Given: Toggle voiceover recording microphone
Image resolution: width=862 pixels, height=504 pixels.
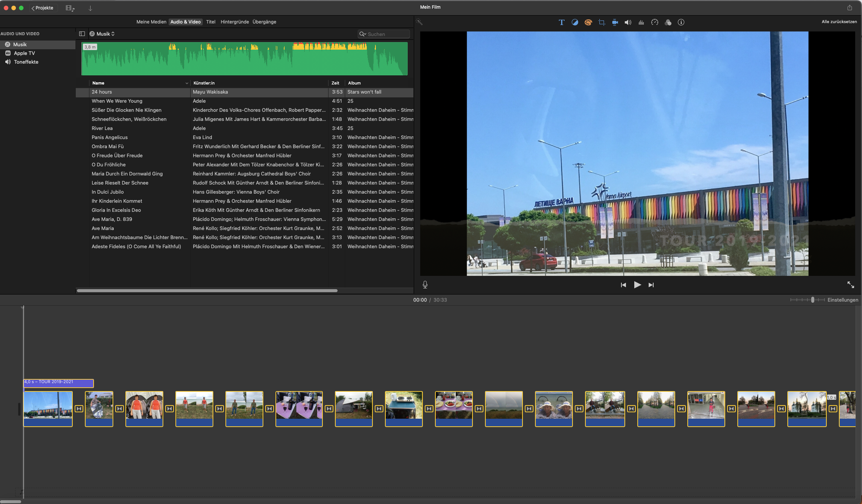Looking at the screenshot, I should tap(425, 285).
